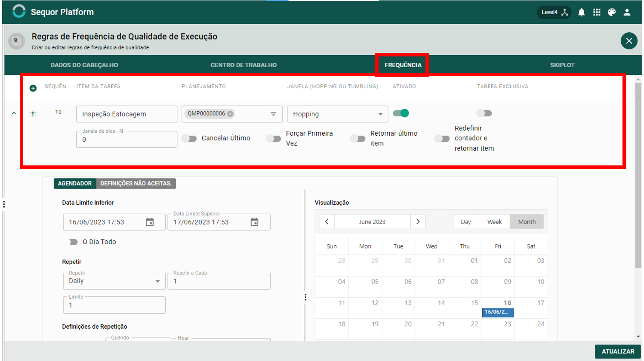Viewport: 644px width, 361px height.
Task: Open Definições Não Aceitas tab
Action: (136, 184)
